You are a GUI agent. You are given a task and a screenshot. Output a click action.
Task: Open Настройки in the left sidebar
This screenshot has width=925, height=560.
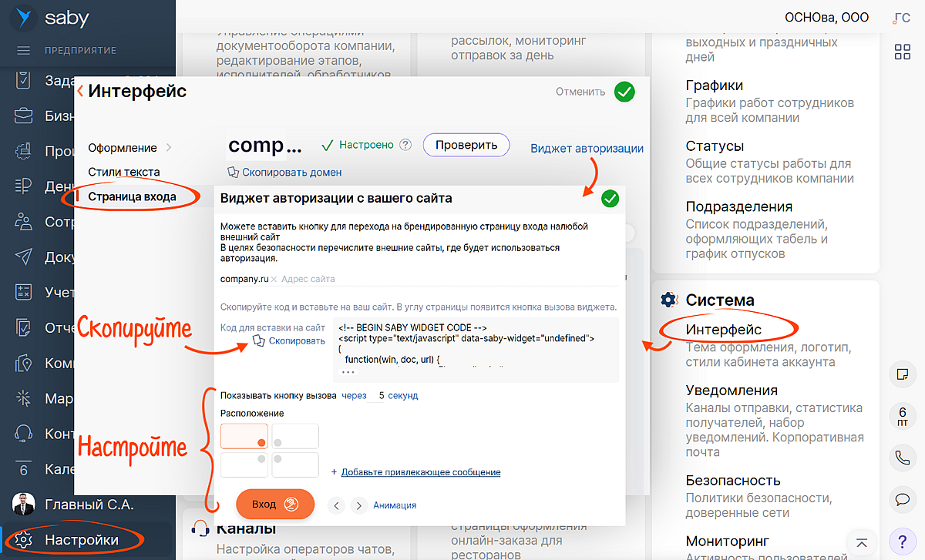click(81, 540)
